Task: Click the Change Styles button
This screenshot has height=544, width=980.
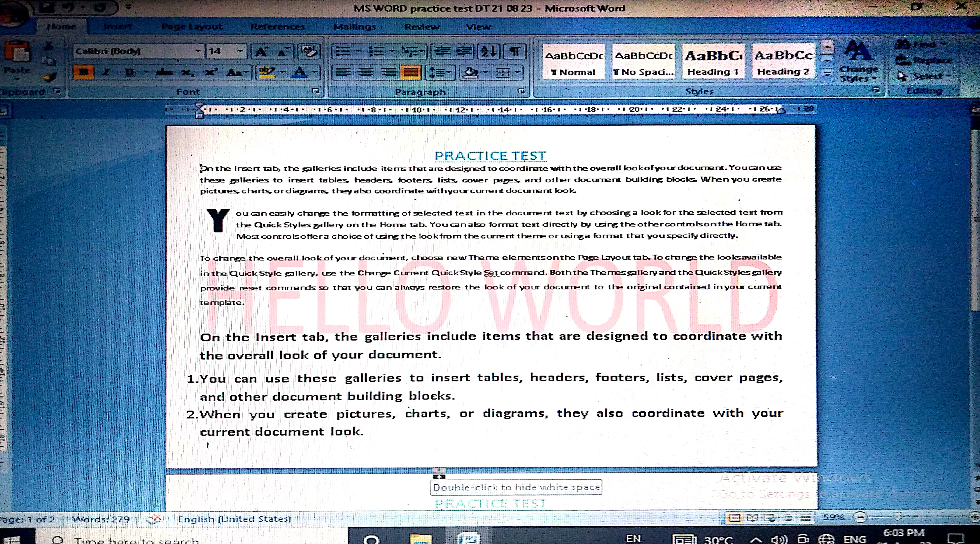Action: tap(858, 62)
